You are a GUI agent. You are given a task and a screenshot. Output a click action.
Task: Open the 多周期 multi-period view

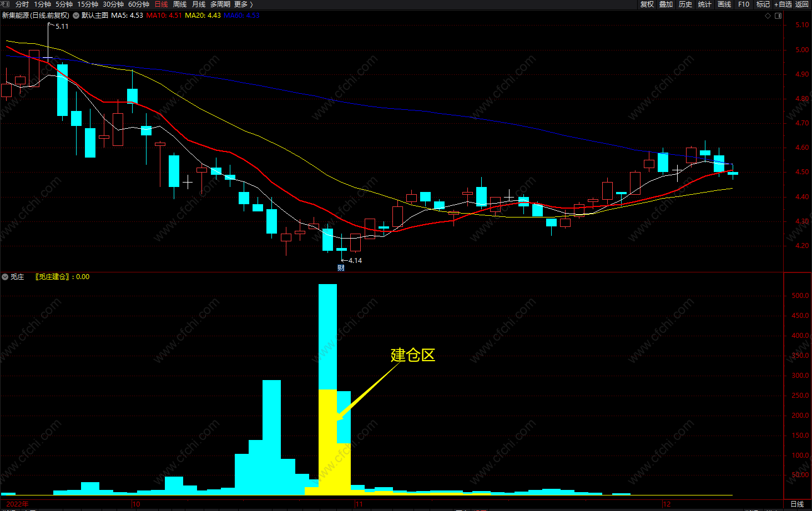[220, 4]
